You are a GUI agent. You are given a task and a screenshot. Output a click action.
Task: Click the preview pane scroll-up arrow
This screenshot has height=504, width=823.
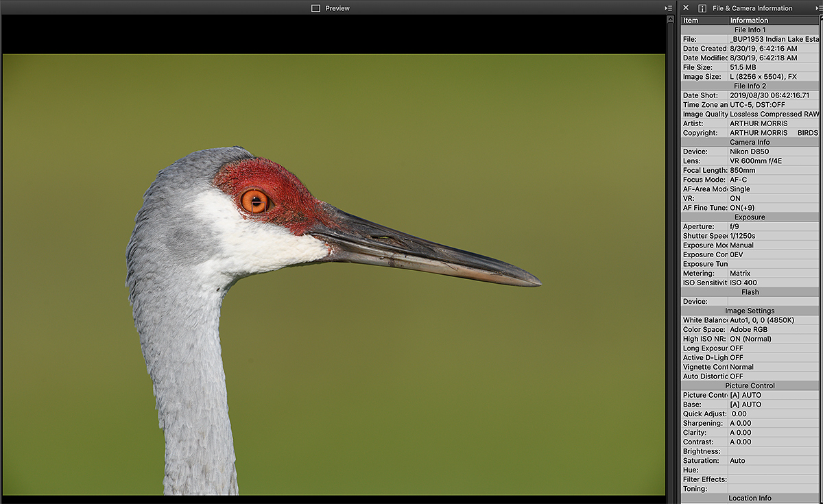[671, 20]
